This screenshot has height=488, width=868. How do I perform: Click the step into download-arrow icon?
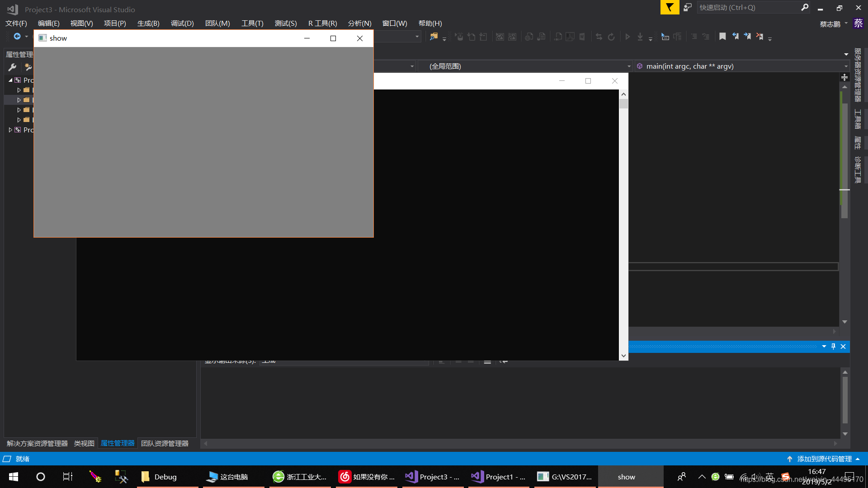[x=640, y=37]
